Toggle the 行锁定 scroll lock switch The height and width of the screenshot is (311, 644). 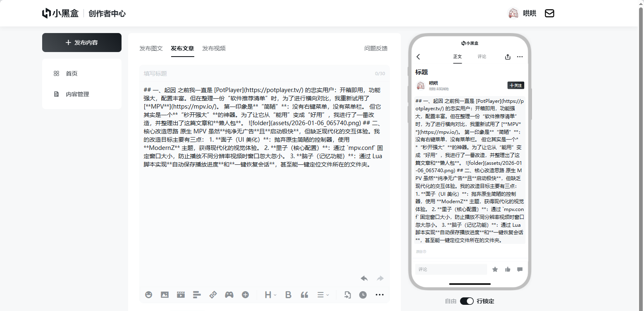click(467, 301)
